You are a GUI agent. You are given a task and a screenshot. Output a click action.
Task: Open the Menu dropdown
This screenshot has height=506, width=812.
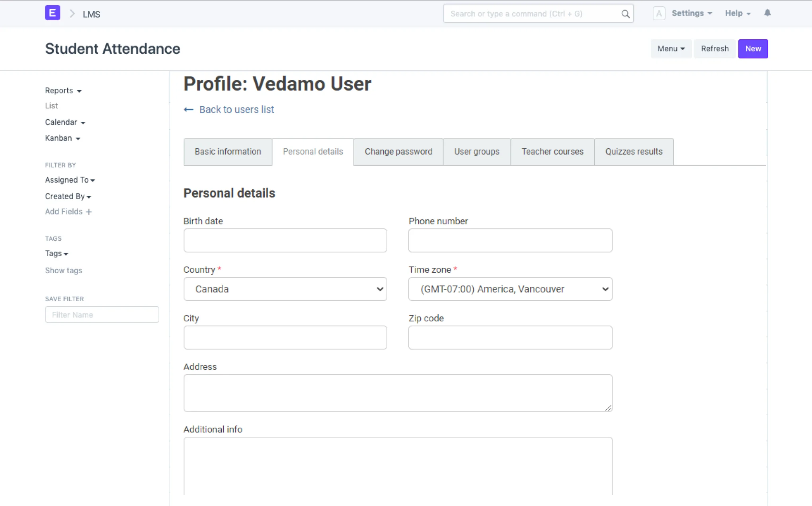click(x=670, y=49)
